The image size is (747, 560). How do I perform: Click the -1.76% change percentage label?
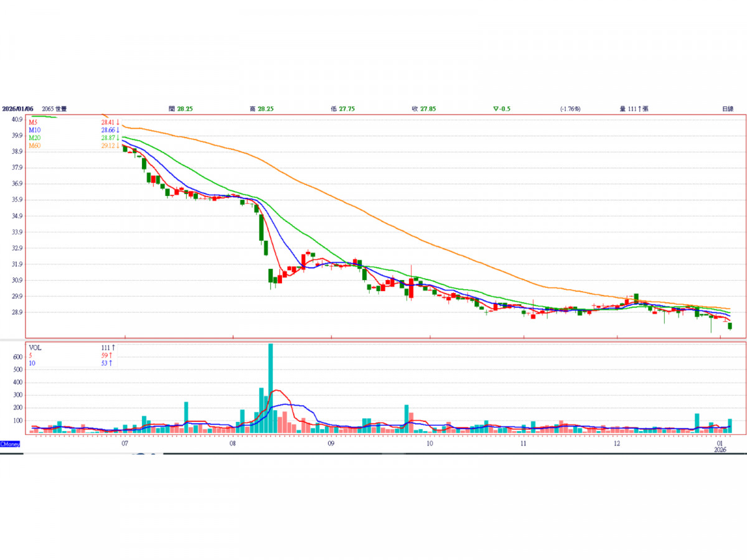point(570,108)
